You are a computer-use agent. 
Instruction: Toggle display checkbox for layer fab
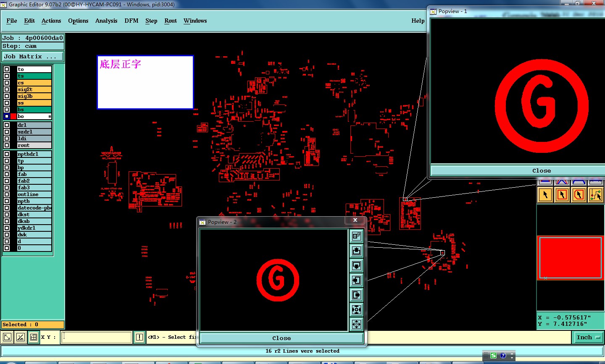pyautogui.click(x=7, y=174)
